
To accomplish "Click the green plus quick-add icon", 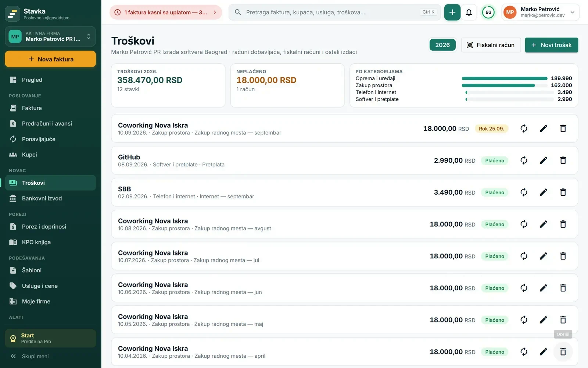I will 452,13.
